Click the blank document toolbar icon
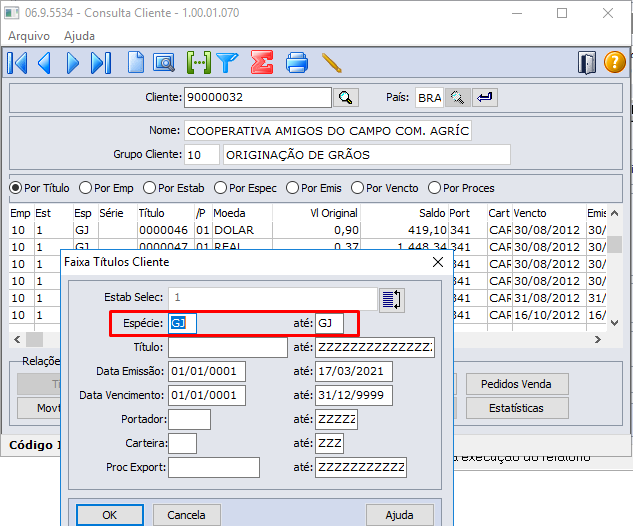This screenshot has height=526, width=633. 136,63
